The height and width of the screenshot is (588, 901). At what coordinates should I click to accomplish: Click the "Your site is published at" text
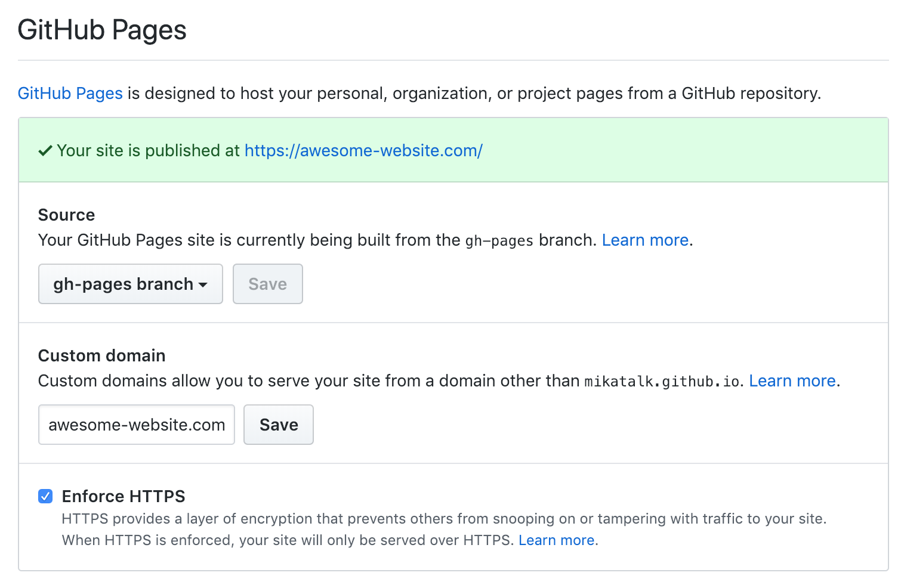(148, 151)
